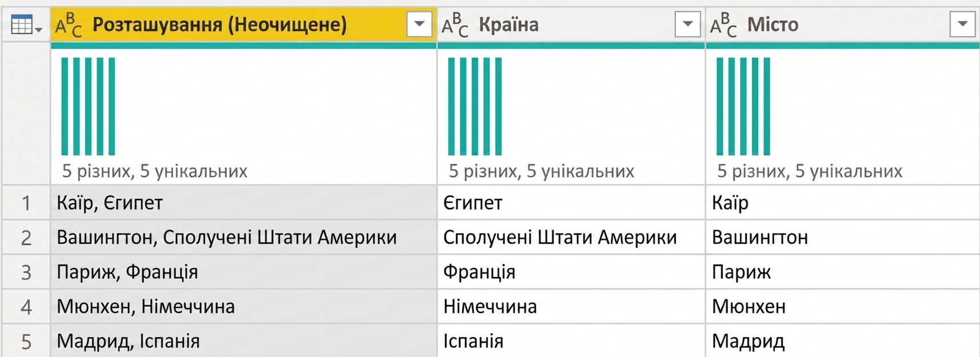Click the text type icon of Країна column
The height and width of the screenshot is (357, 980).
pyautogui.click(x=455, y=25)
